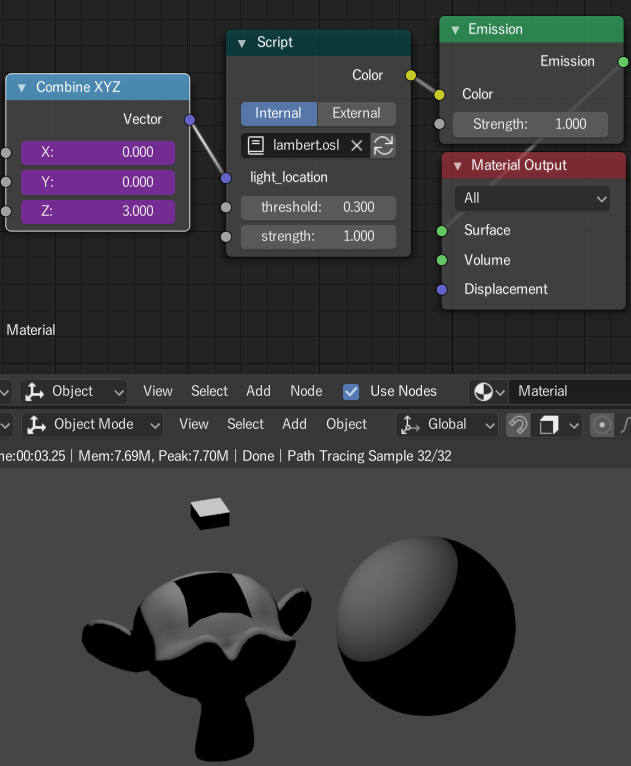This screenshot has width=631, height=766.
Task: Click the Emission Strength 1.000 field
Action: point(530,125)
